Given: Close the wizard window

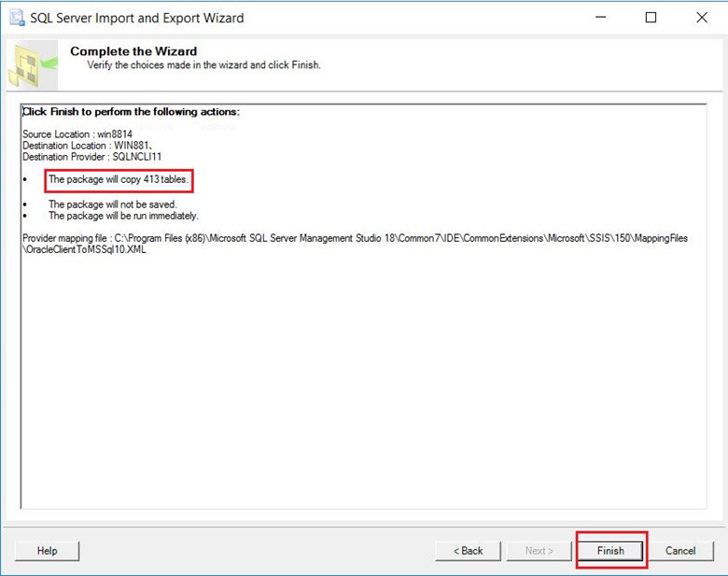Looking at the screenshot, I should (x=702, y=18).
